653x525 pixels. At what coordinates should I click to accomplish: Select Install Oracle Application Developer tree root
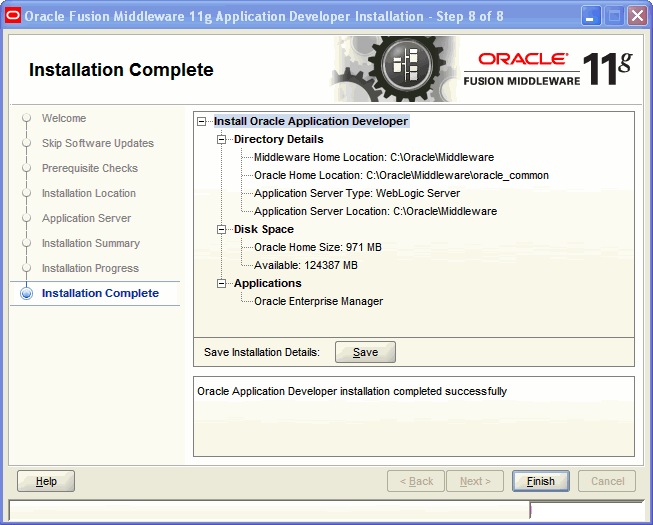311,121
